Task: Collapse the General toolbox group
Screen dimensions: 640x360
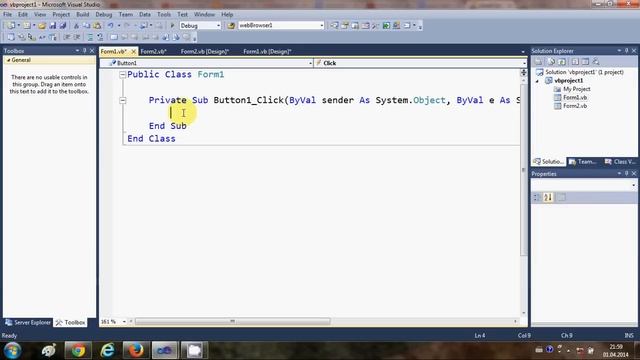Action: [8, 60]
